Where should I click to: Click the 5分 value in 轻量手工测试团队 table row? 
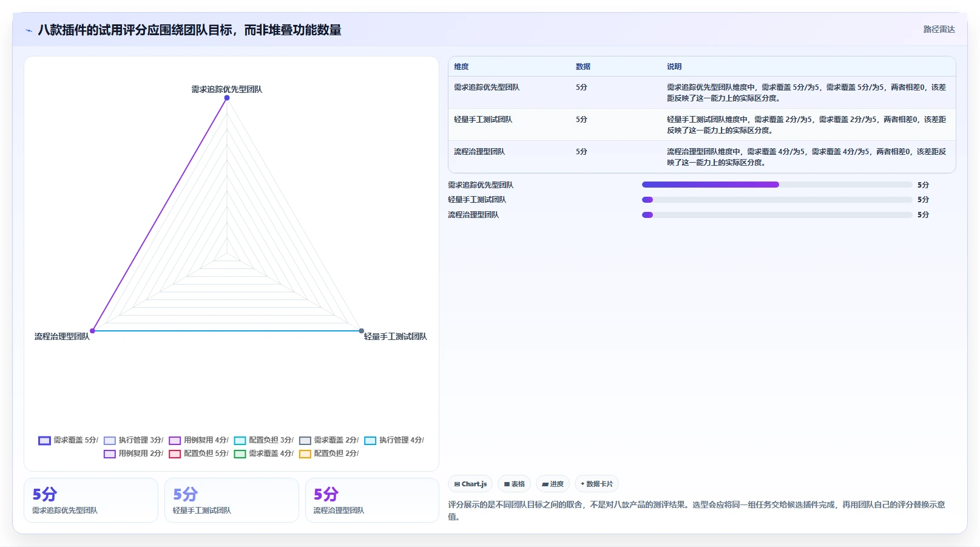point(581,120)
